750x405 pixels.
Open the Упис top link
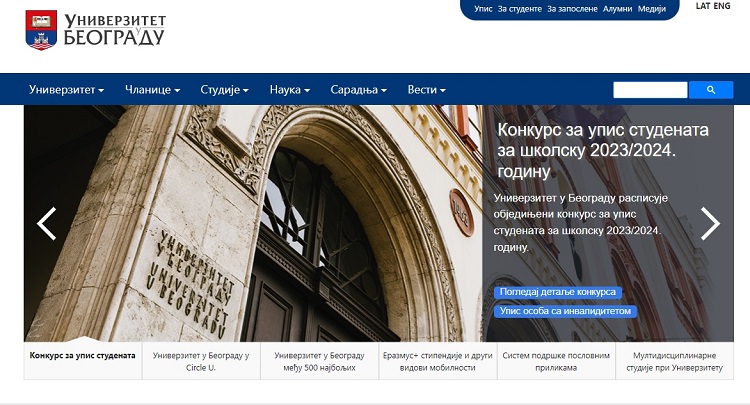pos(483,9)
